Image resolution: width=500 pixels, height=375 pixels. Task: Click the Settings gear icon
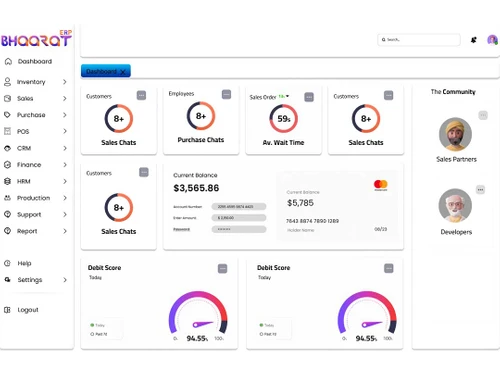click(x=7, y=280)
